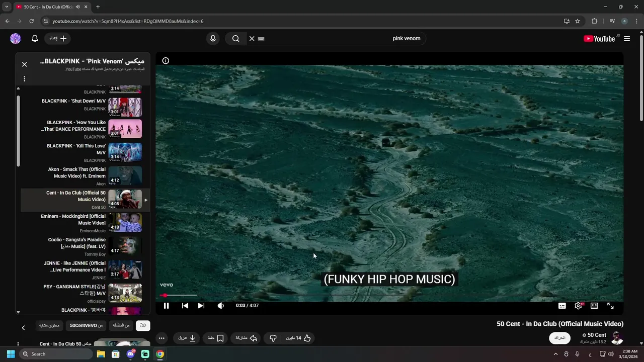
Task: Open Windows Start menu
Action: click(11, 354)
